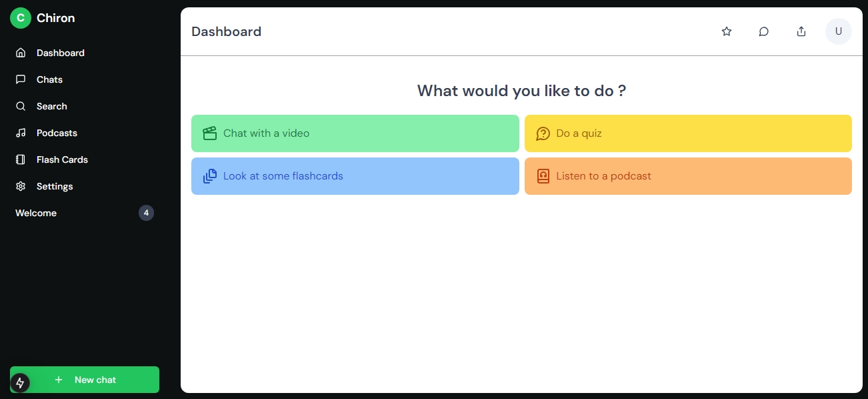The image size is (868, 399).
Task: Choose Chat with a video card
Action: pos(355,133)
